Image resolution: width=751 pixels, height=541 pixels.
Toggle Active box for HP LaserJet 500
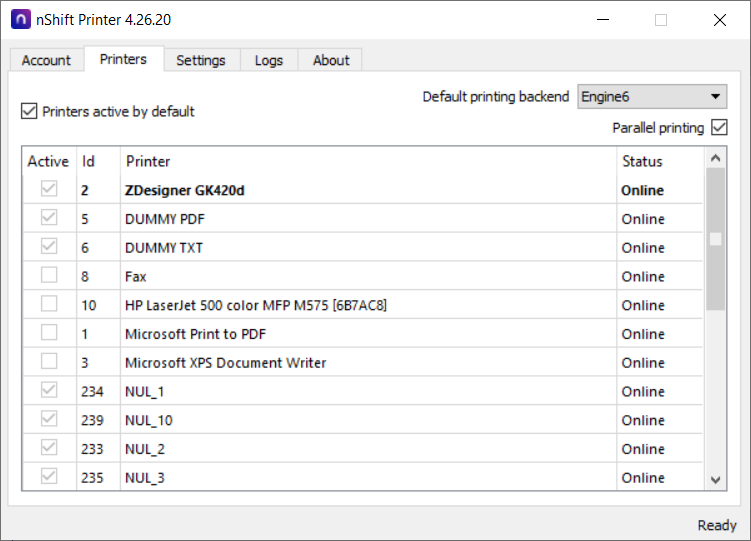coord(49,304)
